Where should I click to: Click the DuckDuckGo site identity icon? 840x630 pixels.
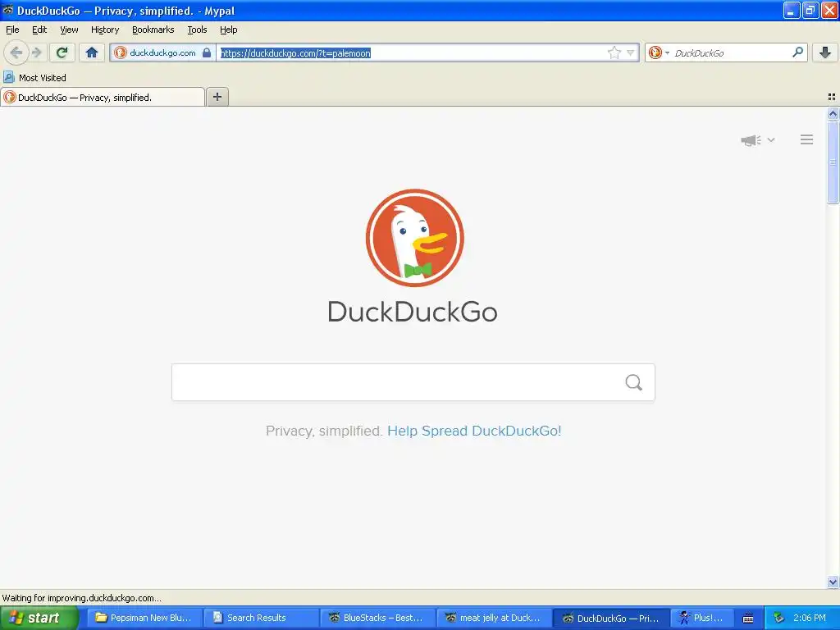(x=121, y=52)
